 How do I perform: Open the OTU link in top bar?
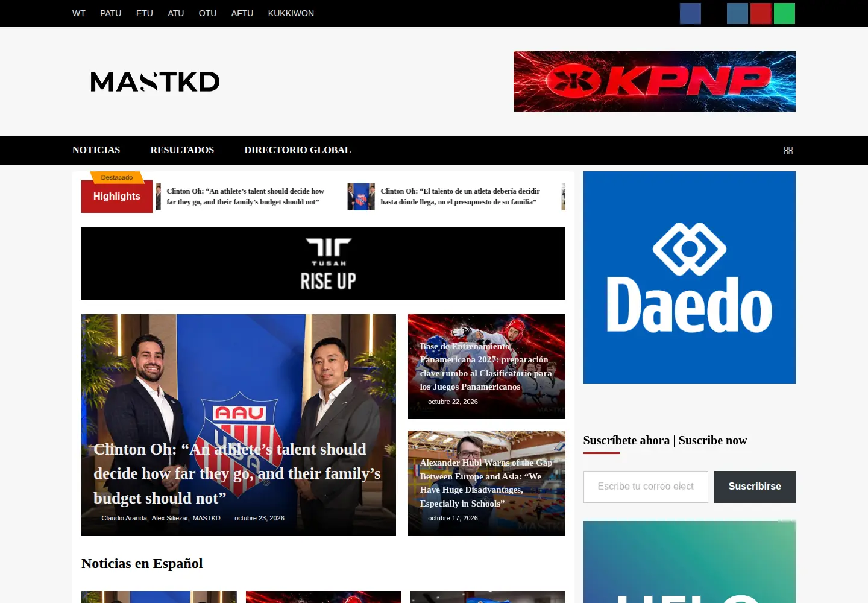pos(207,13)
